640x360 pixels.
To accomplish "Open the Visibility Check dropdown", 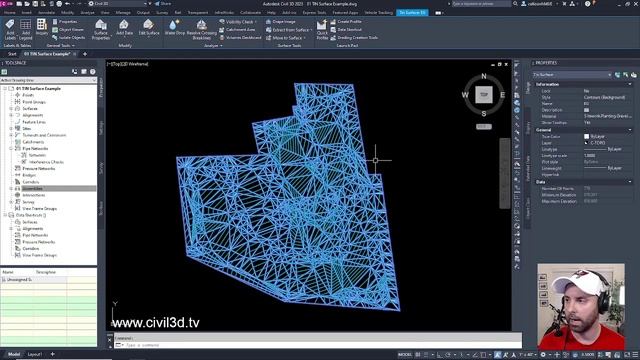I will click(x=256, y=22).
